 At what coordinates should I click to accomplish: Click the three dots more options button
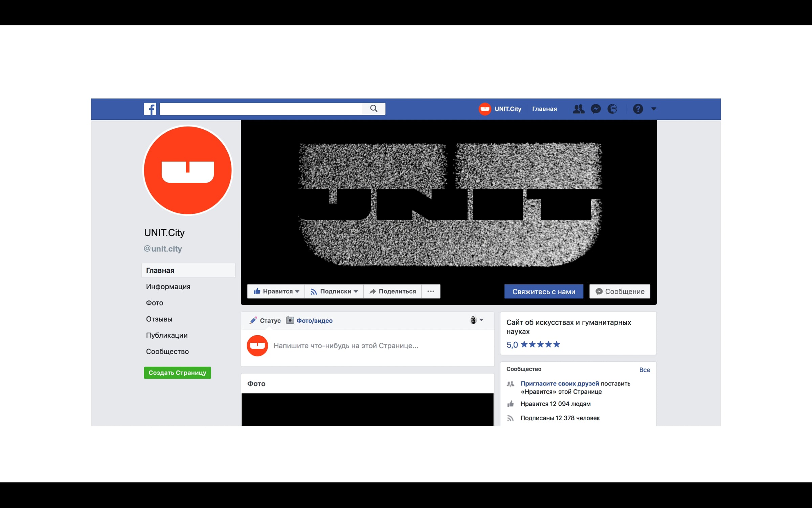click(x=430, y=291)
